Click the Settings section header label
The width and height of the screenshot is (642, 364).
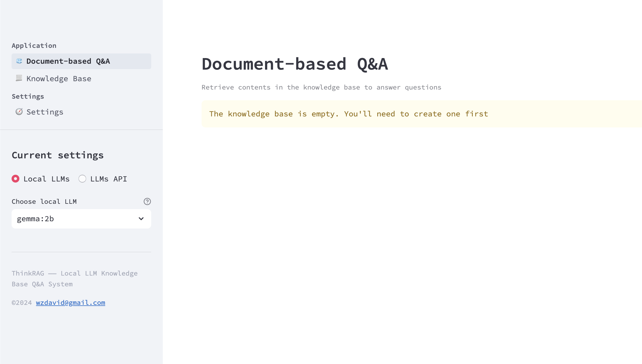coord(28,97)
